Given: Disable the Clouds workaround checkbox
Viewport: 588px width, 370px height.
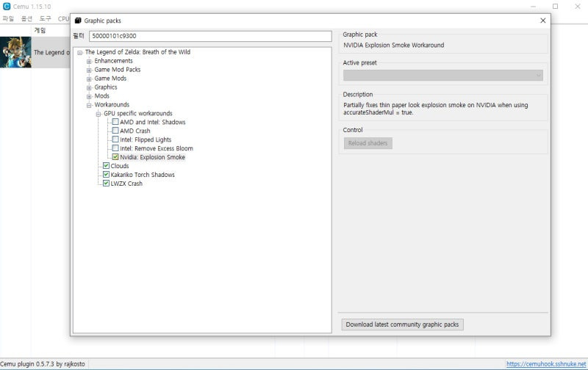Looking at the screenshot, I should (x=106, y=165).
